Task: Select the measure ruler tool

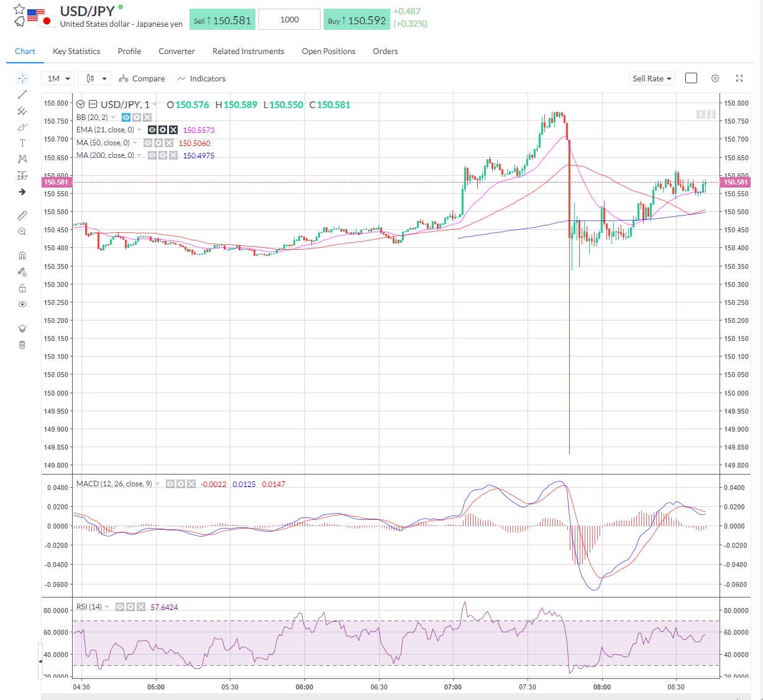Action: 22,215
